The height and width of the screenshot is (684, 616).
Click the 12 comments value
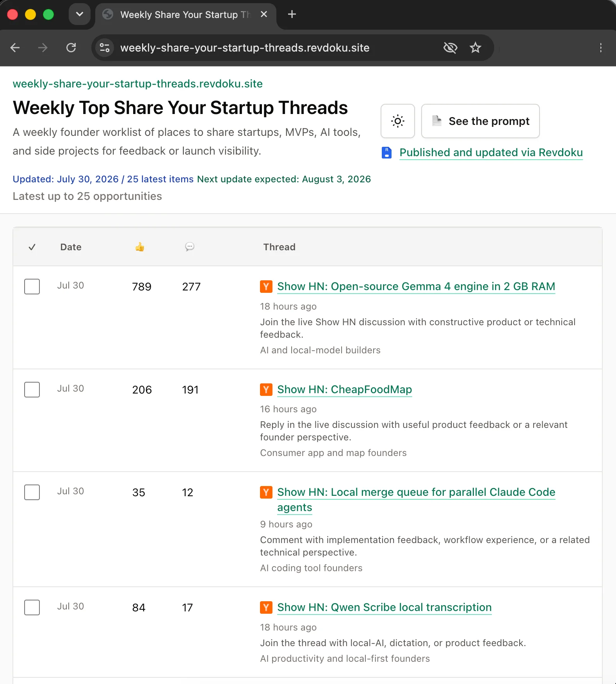pos(187,493)
